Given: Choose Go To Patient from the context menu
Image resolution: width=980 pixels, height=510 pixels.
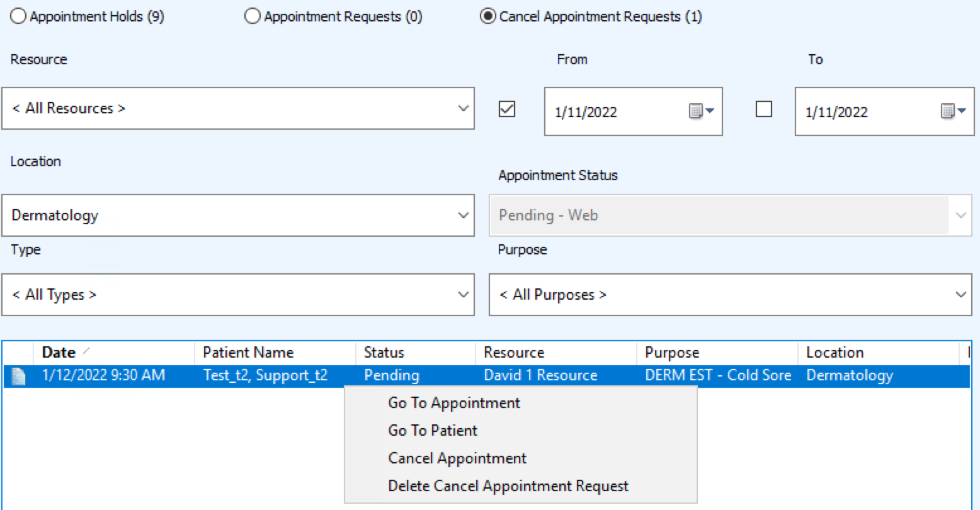Looking at the screenshot, I should [433, 430].
